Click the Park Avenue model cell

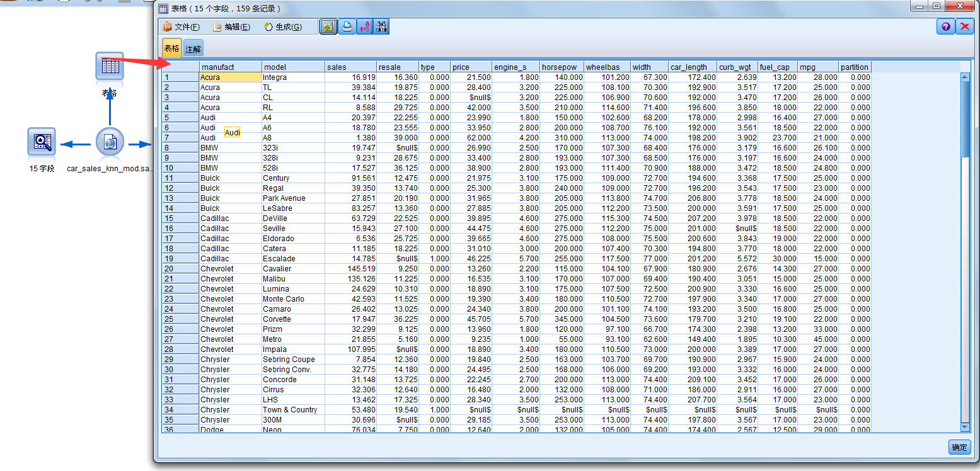[x=293, y=198]
